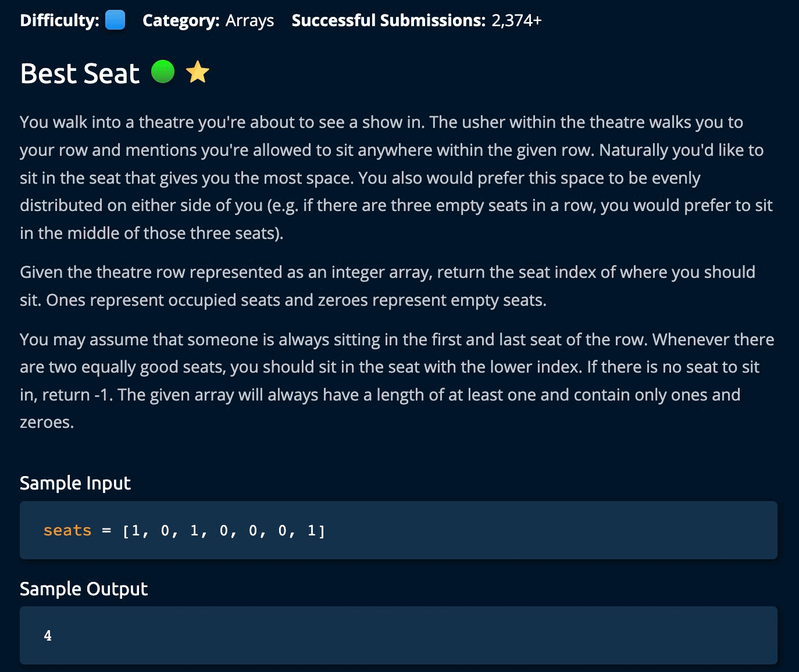Click the Sample Output heading

[84, 589]
